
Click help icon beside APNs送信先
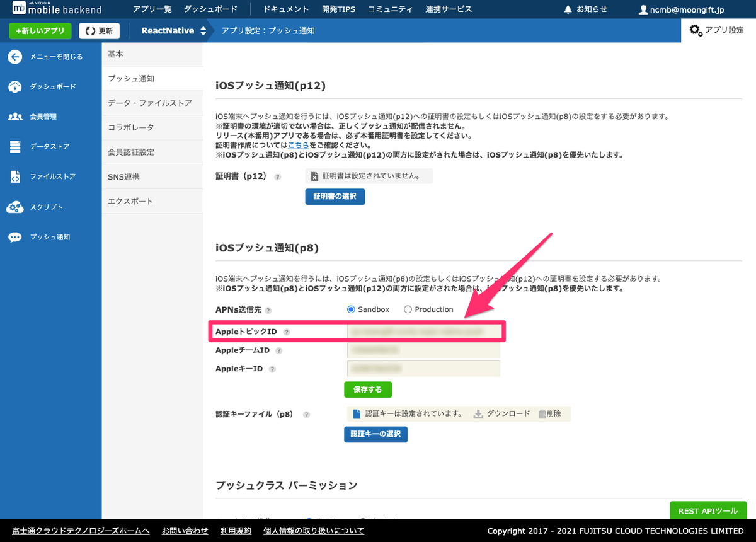268,310
